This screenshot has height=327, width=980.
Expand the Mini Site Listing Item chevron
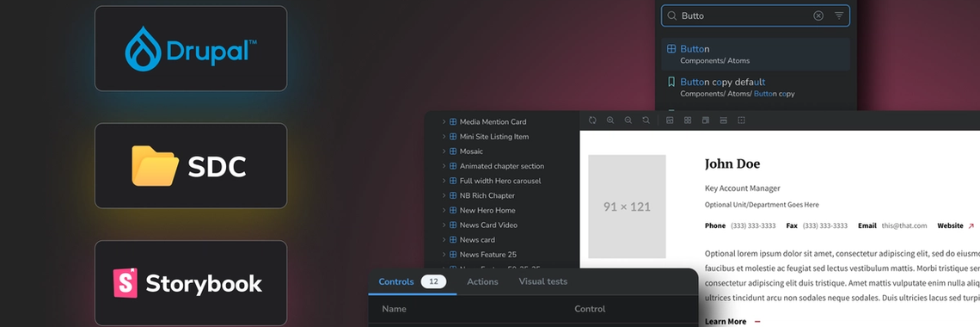(x=444, y=136)
